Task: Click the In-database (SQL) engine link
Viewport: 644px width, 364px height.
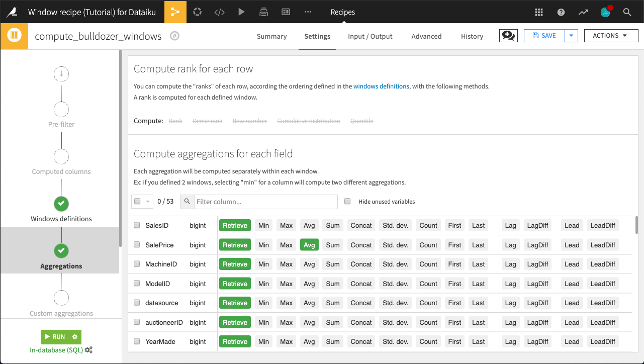Action: (x=57, y=350)
